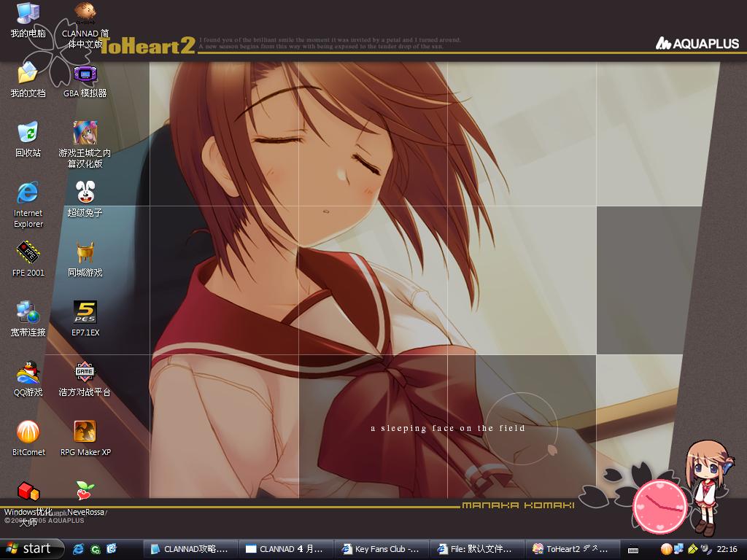Open the 我的电脑 desktop icon
The width and height of the screenshot is (747, 560).
(28, 20)
